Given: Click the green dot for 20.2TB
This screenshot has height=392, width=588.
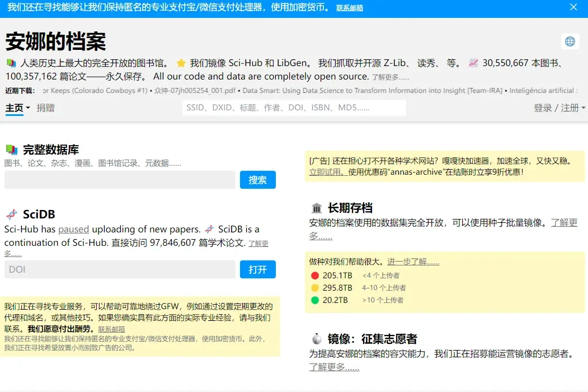Looking at the screenshot, I should [x=315, y=300].
